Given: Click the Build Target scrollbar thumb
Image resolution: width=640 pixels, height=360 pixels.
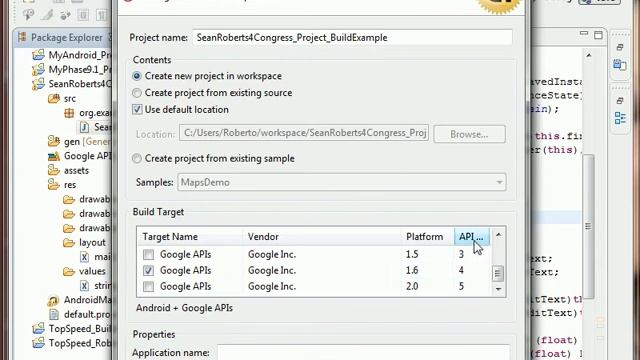Looking at the screenshot, I should [498, 273].
